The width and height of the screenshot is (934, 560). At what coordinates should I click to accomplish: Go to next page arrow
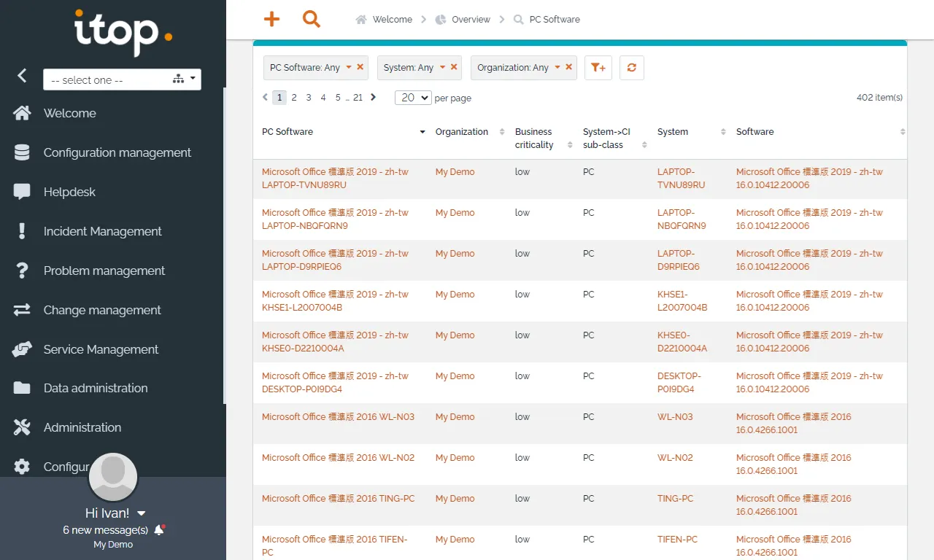click(373, 97)
